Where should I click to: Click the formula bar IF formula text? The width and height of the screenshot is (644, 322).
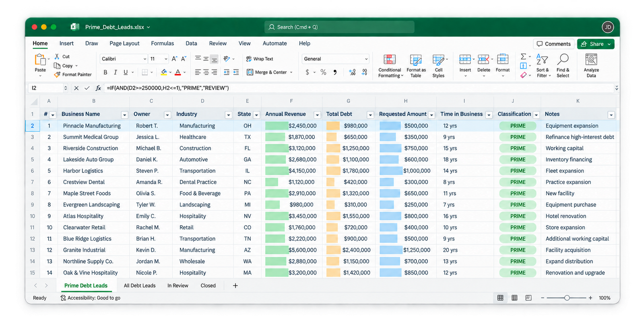click(168, 88)
